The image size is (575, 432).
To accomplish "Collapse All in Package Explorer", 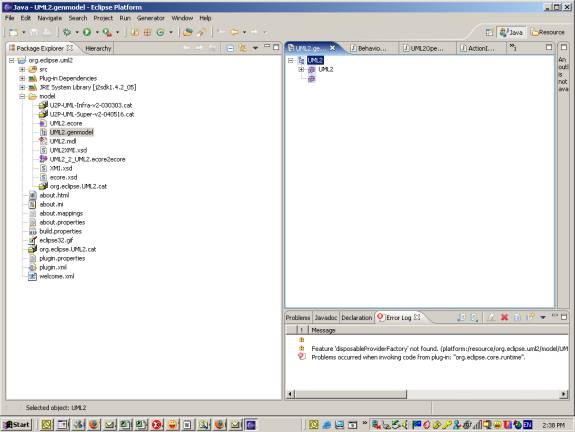I will (x=230, y=48).
